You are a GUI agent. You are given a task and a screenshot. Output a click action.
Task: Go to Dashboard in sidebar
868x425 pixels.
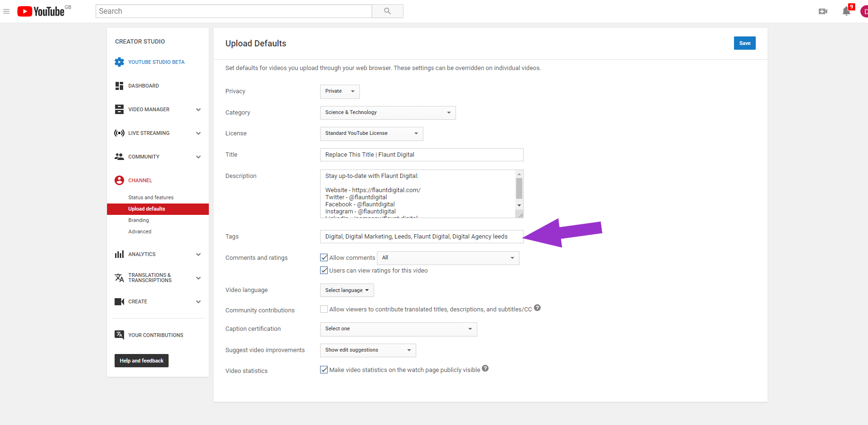click(143, 86)
